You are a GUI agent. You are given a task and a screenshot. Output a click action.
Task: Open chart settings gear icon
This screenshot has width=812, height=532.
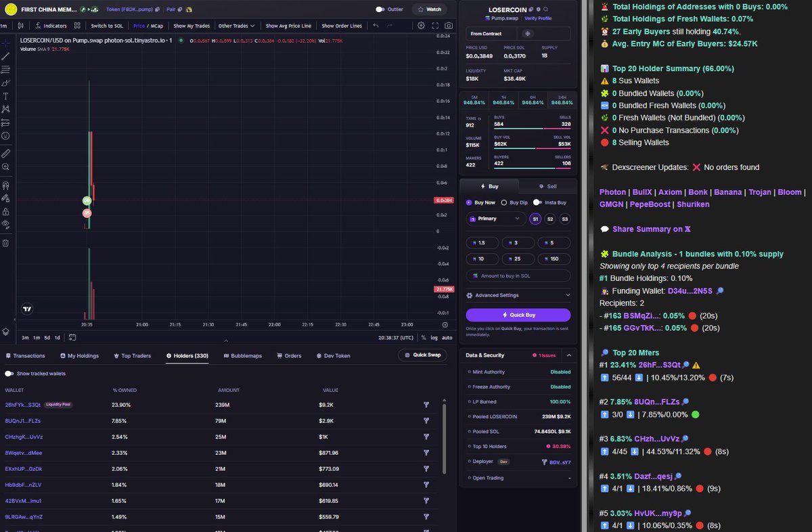[421, 26]
